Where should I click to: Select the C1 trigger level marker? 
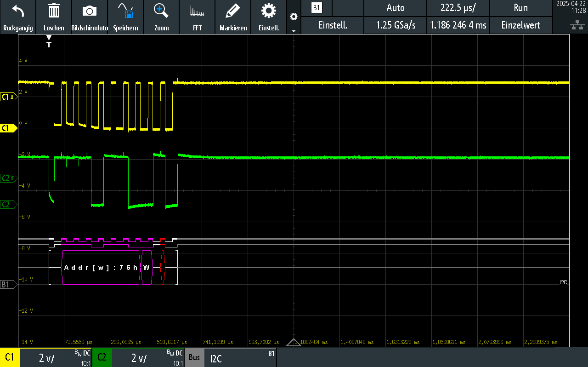[x=9, y=97]
